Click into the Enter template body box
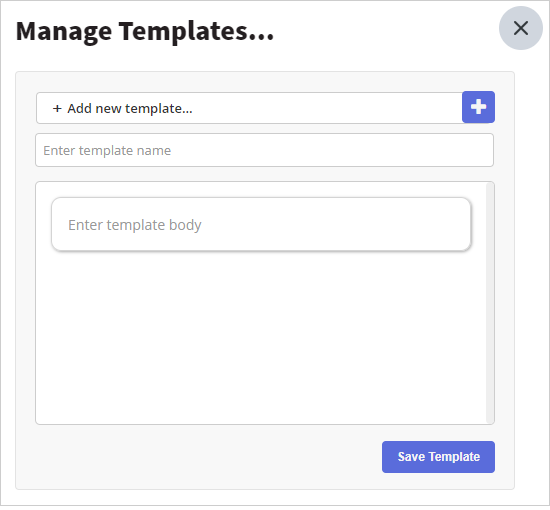The width and height of the screenshot is (550, 510). coord(261,224)
